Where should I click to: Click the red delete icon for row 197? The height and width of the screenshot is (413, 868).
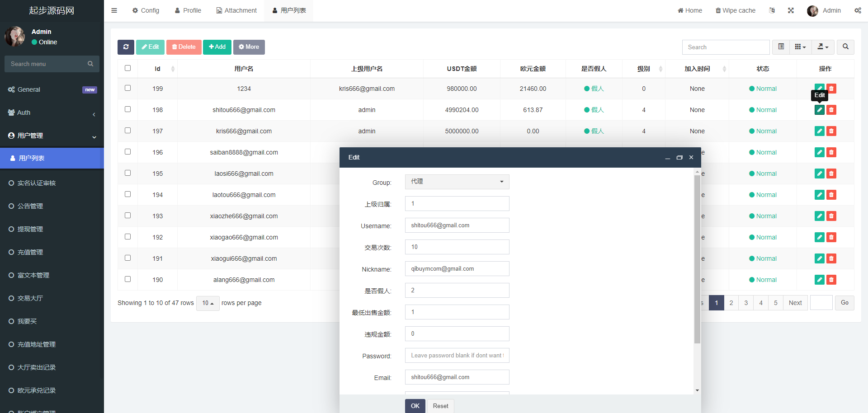[831, 131]
